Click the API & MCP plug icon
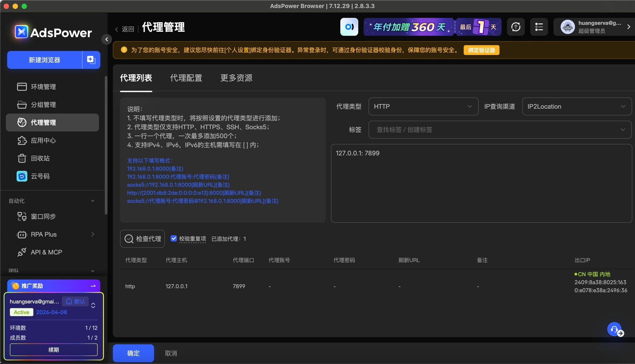The width and height of the screenshot is (635, 364). coord(22,252)
